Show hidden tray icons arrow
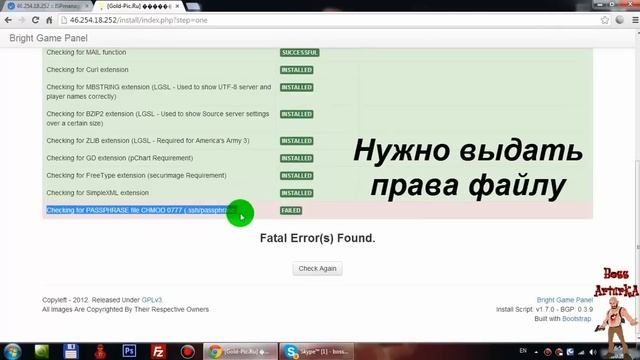 [x=536, y=352]
